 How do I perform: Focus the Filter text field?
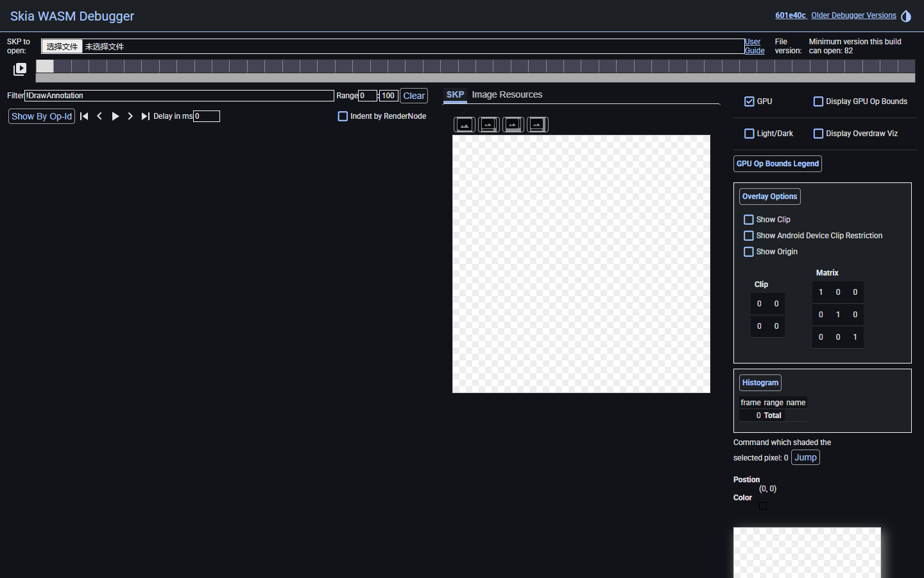(180, 96)
